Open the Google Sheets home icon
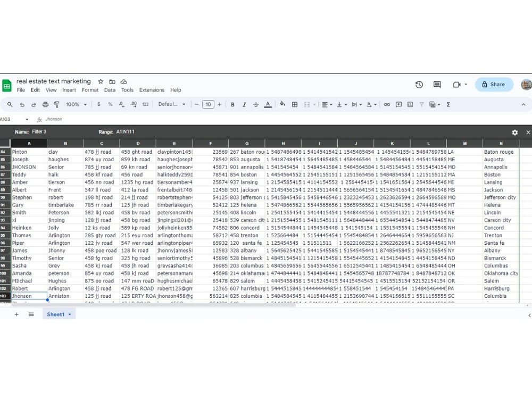This screenshot has width=532, height=399. point(7,86)
